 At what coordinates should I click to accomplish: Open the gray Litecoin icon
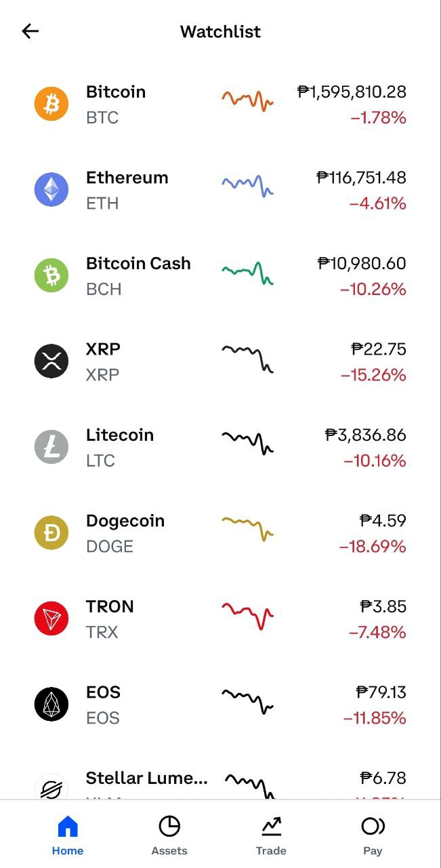click(x=51, y=447)
